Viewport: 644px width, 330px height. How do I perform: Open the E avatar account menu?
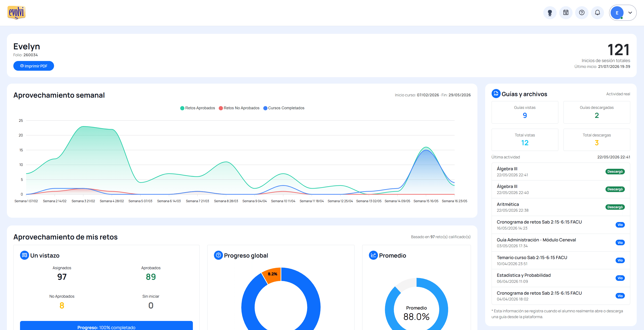tap(617, 13)
